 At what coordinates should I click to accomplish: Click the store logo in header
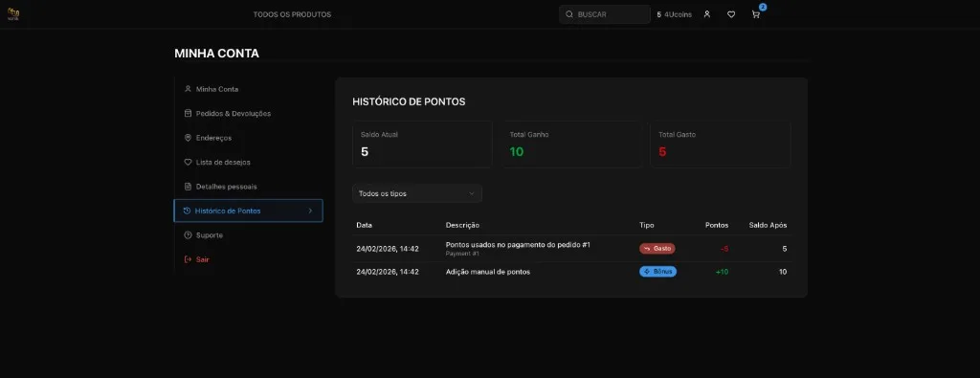[13, 13]
